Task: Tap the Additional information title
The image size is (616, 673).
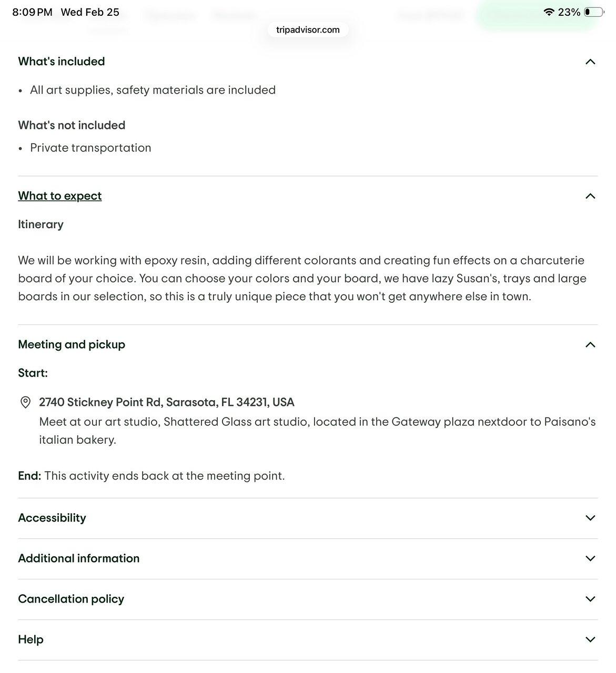Action: click(79, 558)
